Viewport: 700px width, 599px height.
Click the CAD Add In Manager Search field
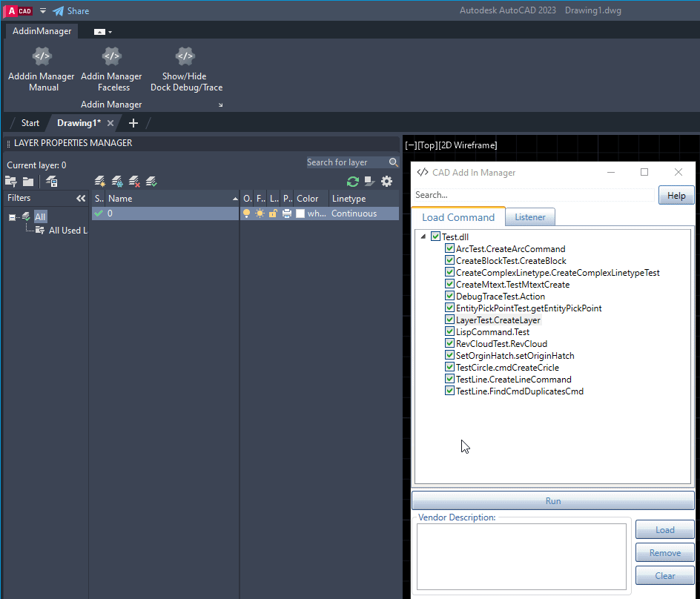coord(534,195)
